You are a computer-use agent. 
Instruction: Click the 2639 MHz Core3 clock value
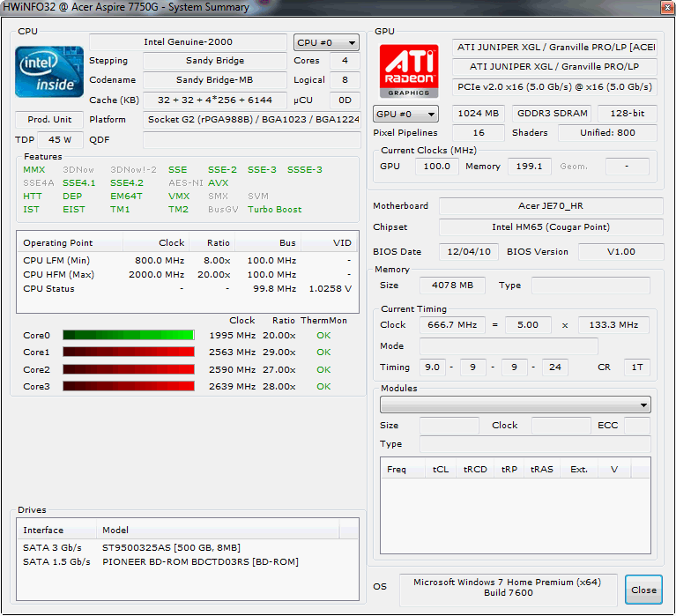click(232, 387)
